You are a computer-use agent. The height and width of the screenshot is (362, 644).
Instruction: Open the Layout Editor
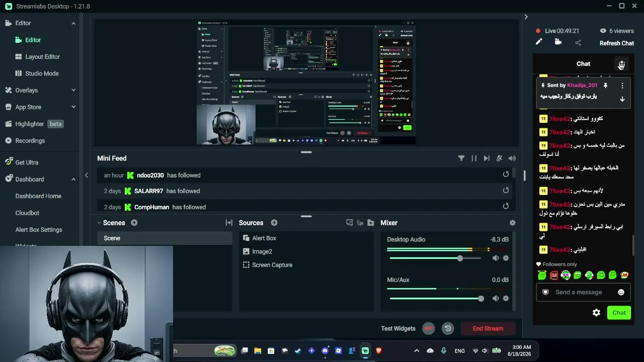pyautogui.click(x=38, y=57)
